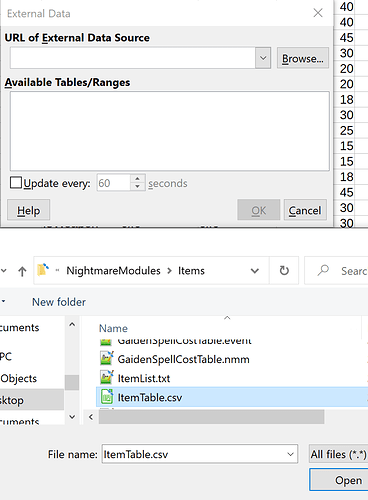Image resolution: width=368 pixels, height=500 pixels.
Task: Sort files by the Name column header
Action: (x=113, y=328)
